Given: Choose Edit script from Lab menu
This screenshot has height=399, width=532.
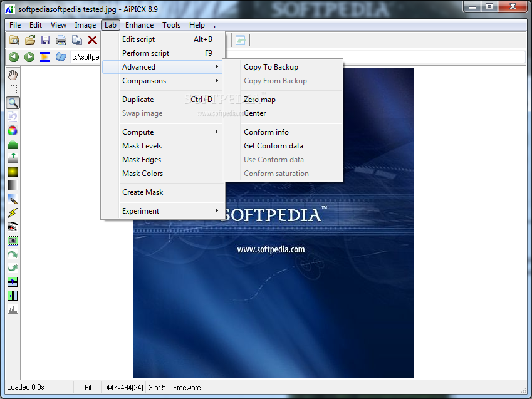Looking at the screenshot, I should point(162,39).
